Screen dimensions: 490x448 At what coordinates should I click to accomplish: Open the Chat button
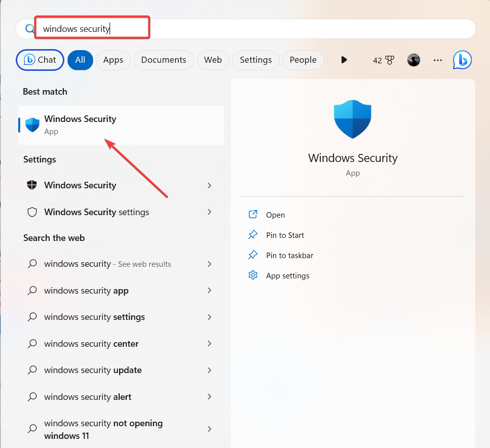click(40, 60)
